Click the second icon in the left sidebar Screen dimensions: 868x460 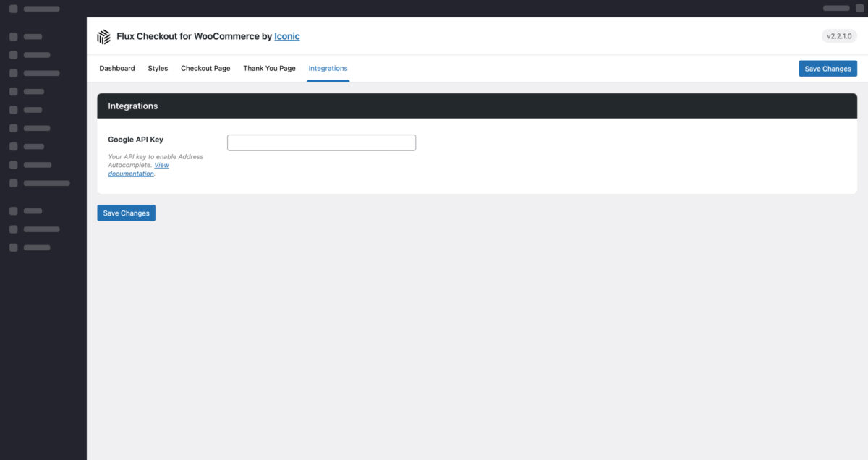tap(12, 54)
